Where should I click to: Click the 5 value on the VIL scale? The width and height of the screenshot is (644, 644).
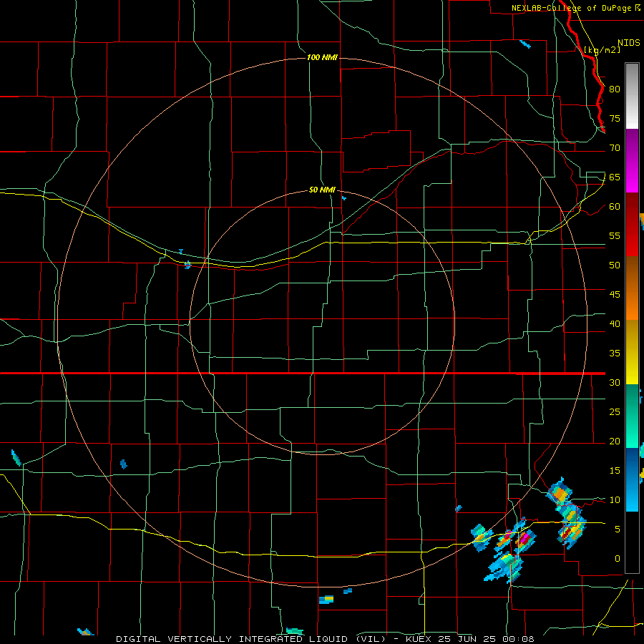tap(618, 530)
